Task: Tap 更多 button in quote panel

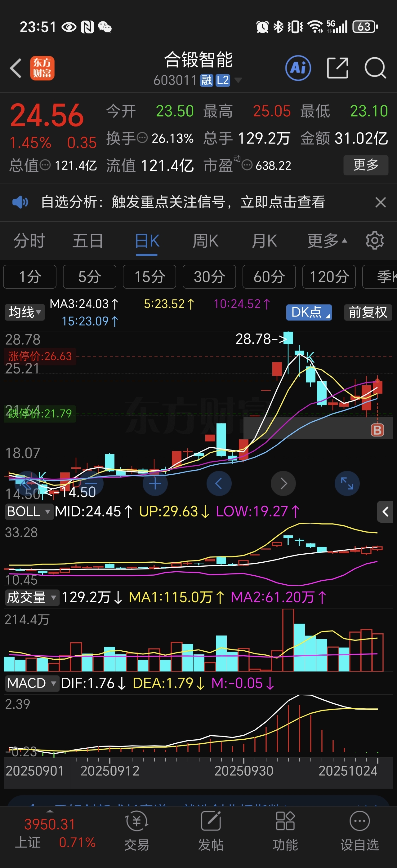Action: pyautogui.click(x=366, y=165)
